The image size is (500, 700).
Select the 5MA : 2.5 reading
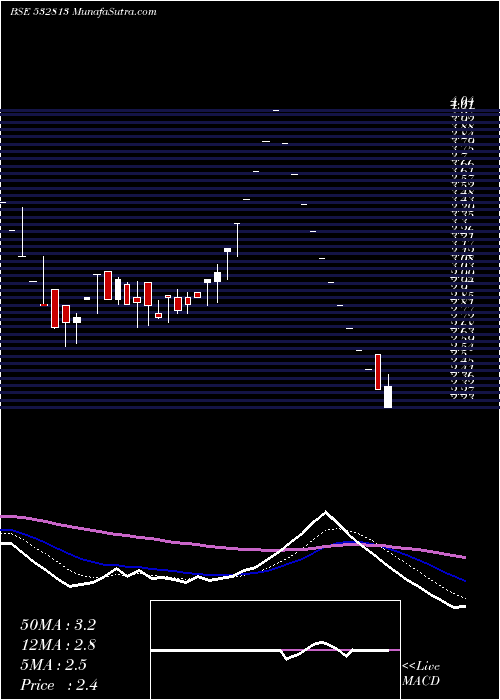point(54,665)
